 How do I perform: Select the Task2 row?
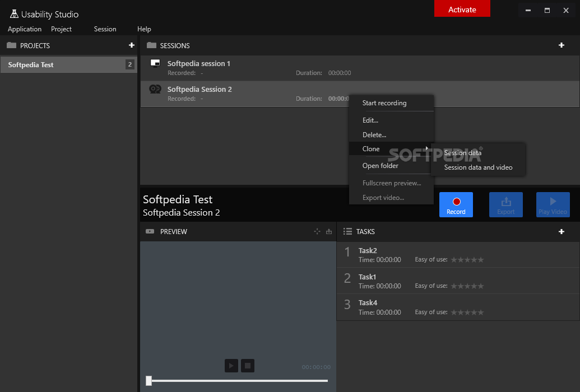(x=458, y=255)
